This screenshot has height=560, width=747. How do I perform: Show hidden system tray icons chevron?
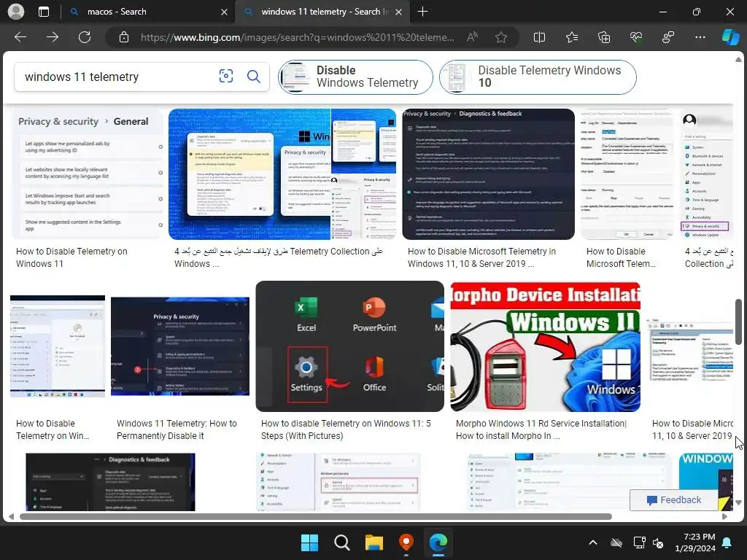point(592,542)
